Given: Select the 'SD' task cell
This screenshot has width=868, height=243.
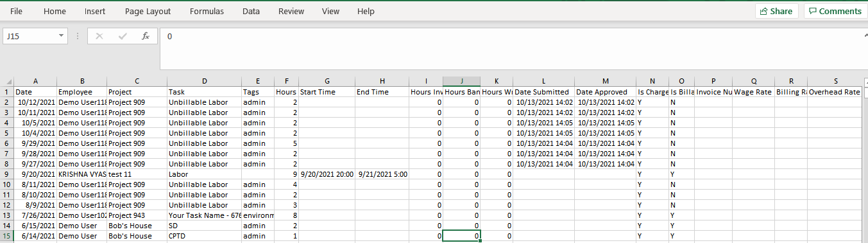Looking at the screenshot, I should (204, 226).
